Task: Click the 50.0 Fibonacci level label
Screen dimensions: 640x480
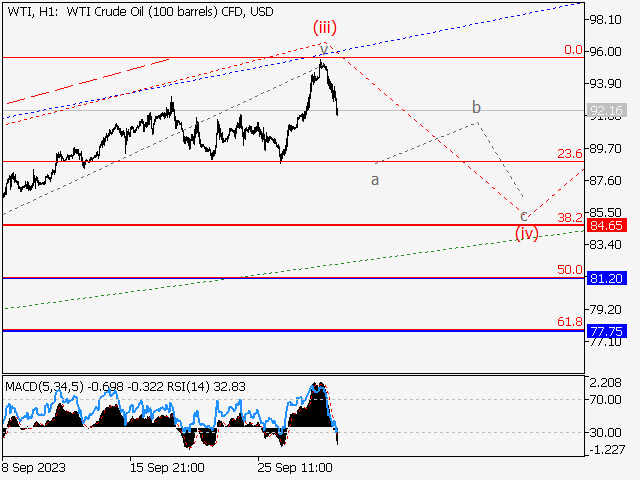Action: click(570, 269)
